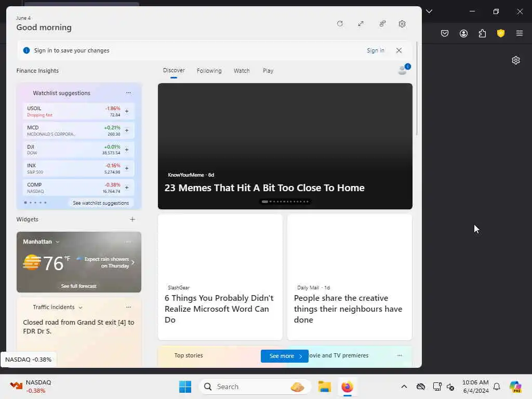Refresh the widgets feed

[x=340, y=24]
